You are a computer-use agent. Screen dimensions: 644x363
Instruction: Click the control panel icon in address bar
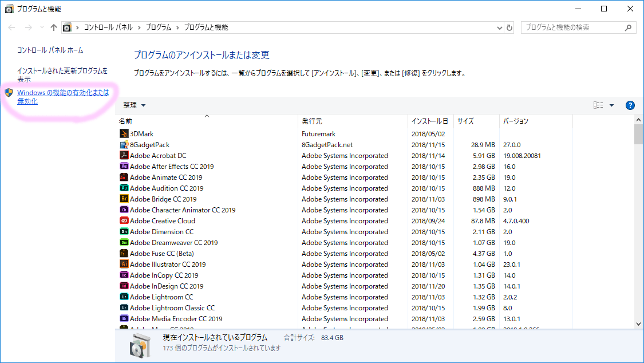[67, 27]
